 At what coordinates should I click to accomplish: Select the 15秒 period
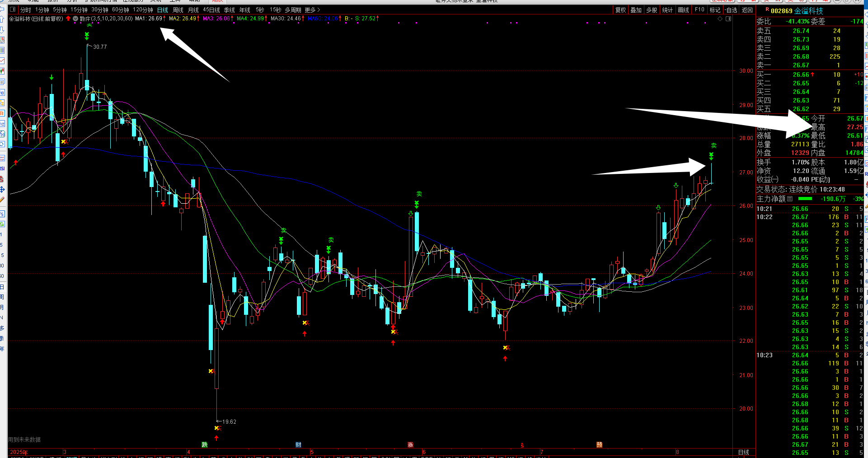tap(275, 10)
